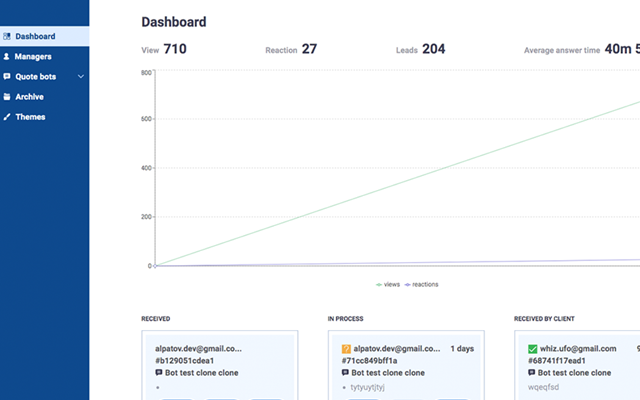Open lead #b129051cdea1 in Received column
This screenshot has width=640, height=400.
click(184, 361)
